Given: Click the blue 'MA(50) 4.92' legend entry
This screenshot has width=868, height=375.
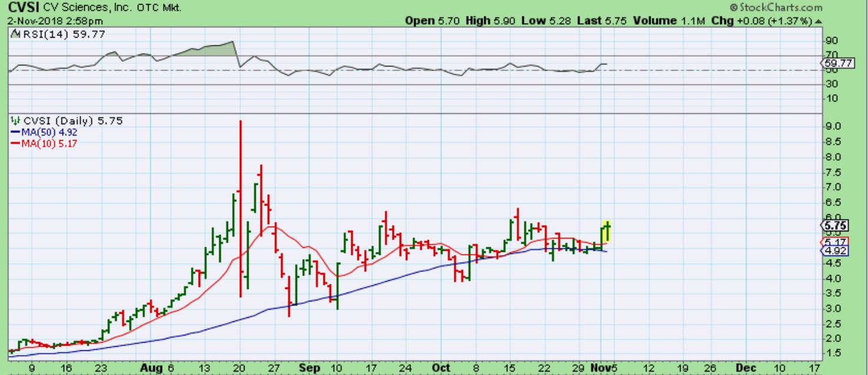Looking at the screenshot, I should (44, 132).
